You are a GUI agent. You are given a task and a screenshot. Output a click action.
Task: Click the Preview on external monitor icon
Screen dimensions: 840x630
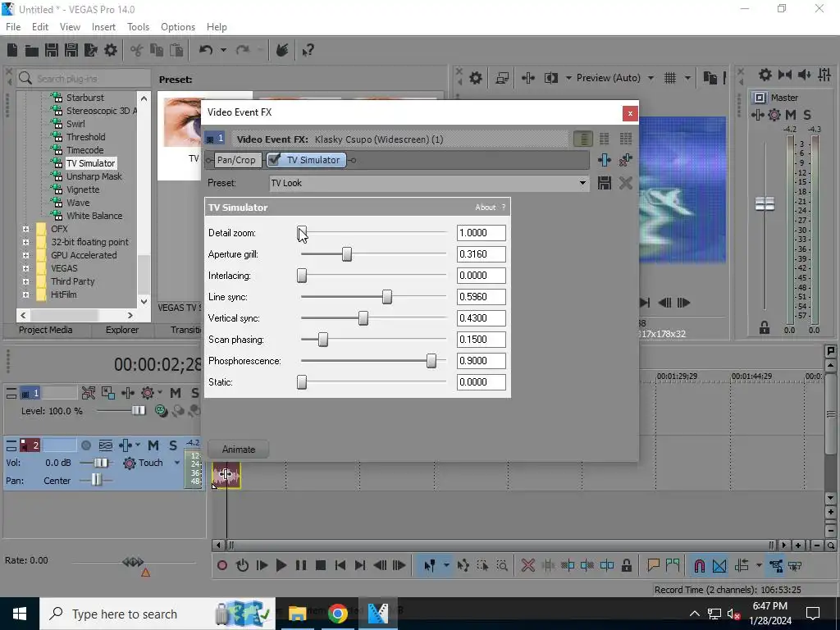pos(502,78)
